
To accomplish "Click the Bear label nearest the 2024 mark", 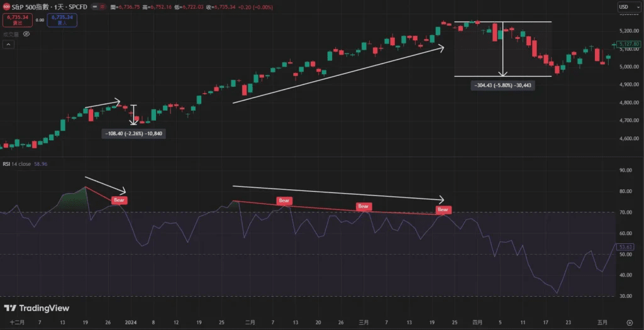I will click(119, 201).
